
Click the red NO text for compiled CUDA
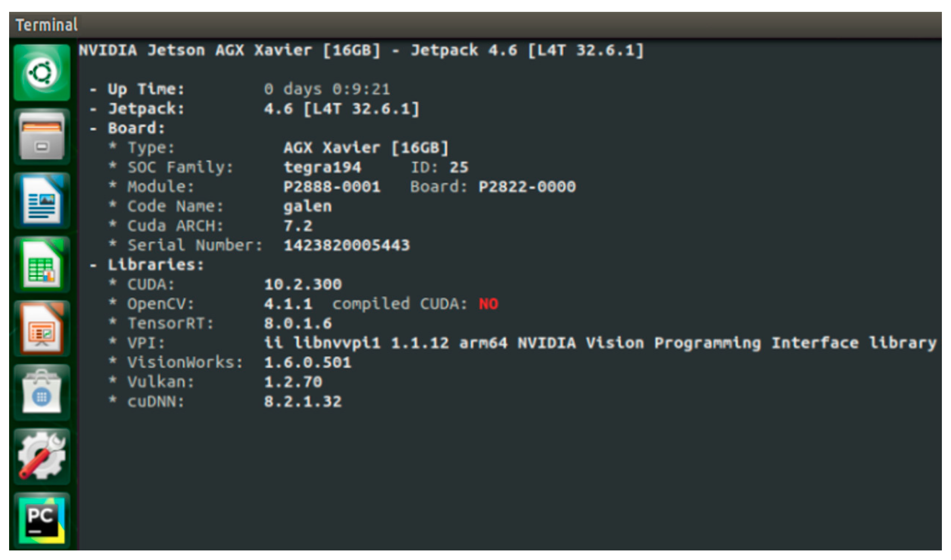click(x=488, y=304)
